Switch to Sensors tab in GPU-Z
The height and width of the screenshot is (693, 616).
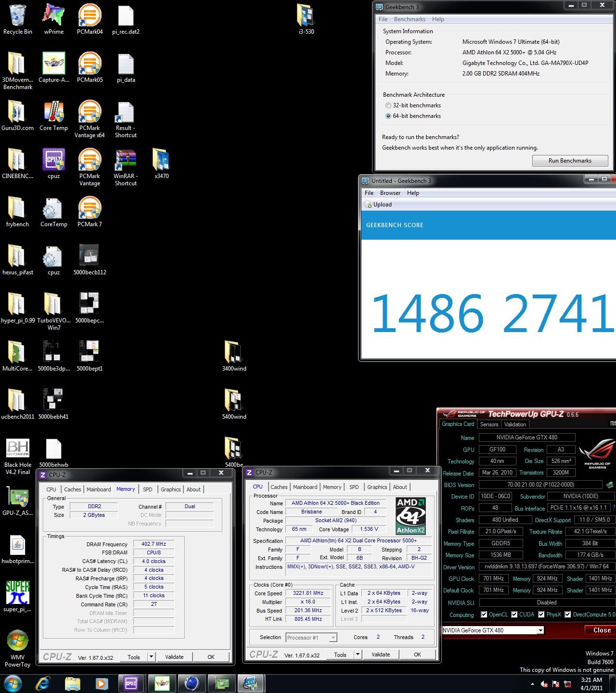(x=489, y=424)
